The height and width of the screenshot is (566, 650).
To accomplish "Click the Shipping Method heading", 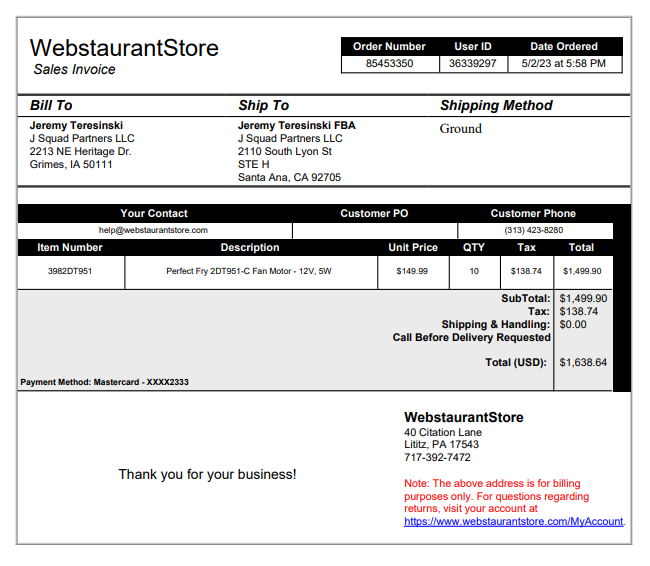I will [x=496, y=105].
